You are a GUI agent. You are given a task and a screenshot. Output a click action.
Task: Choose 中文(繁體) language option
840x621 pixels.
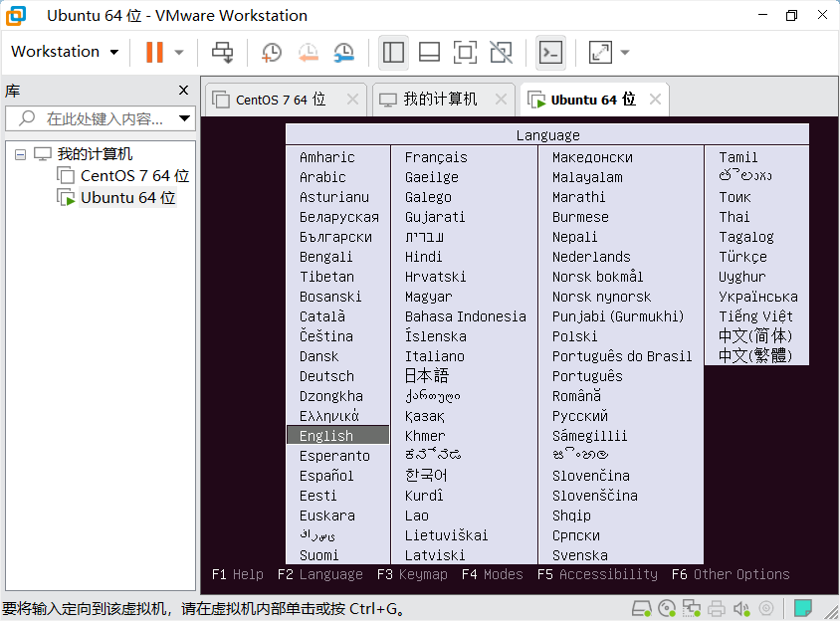point(755,355)
